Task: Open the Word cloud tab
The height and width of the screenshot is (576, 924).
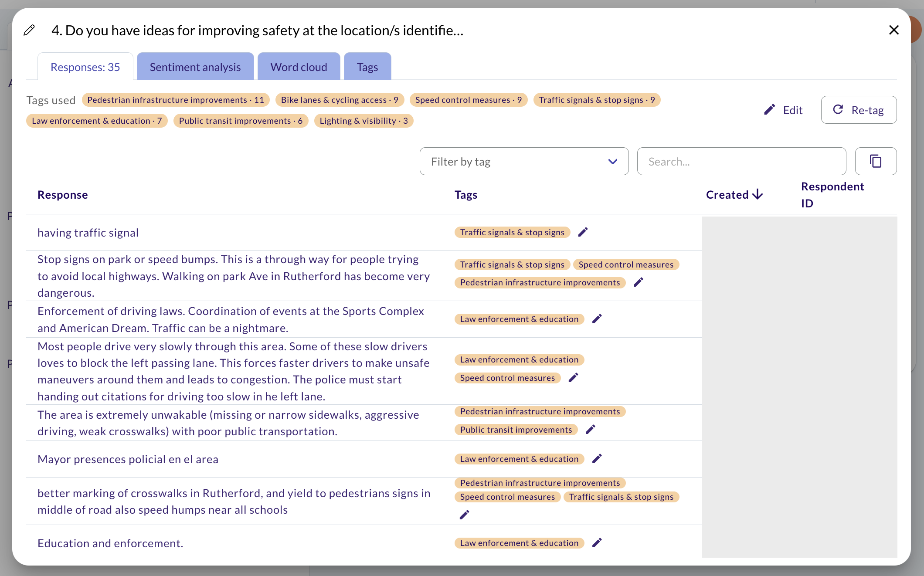Action: 299,67
